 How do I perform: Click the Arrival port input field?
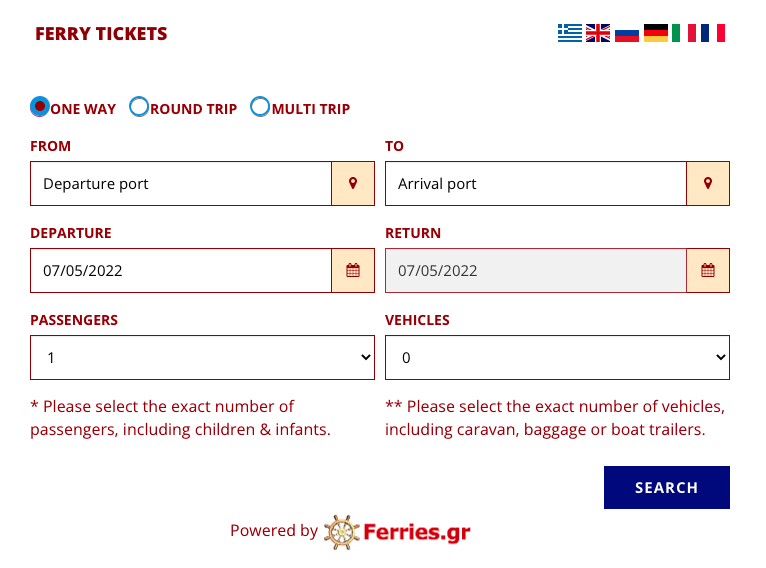pos(536,184)
